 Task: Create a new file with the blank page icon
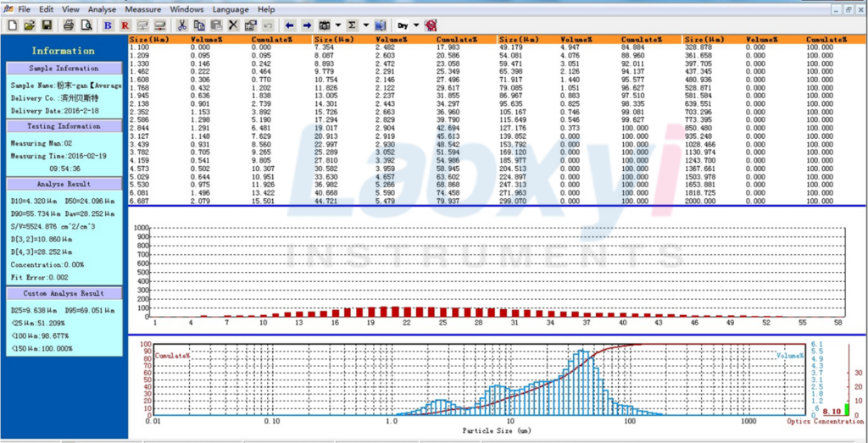[x=13, y=25]
